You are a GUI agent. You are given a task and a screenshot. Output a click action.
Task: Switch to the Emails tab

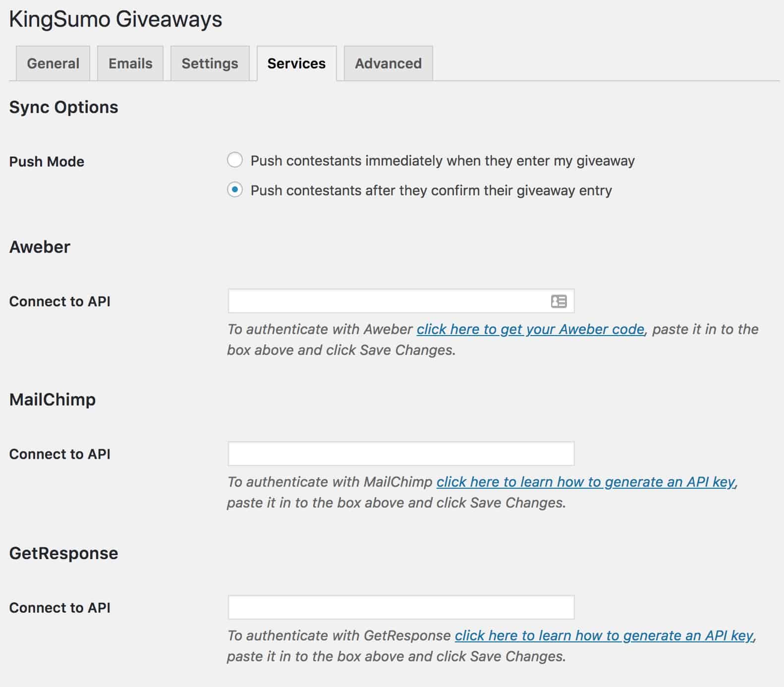click(x=130, y=63)
